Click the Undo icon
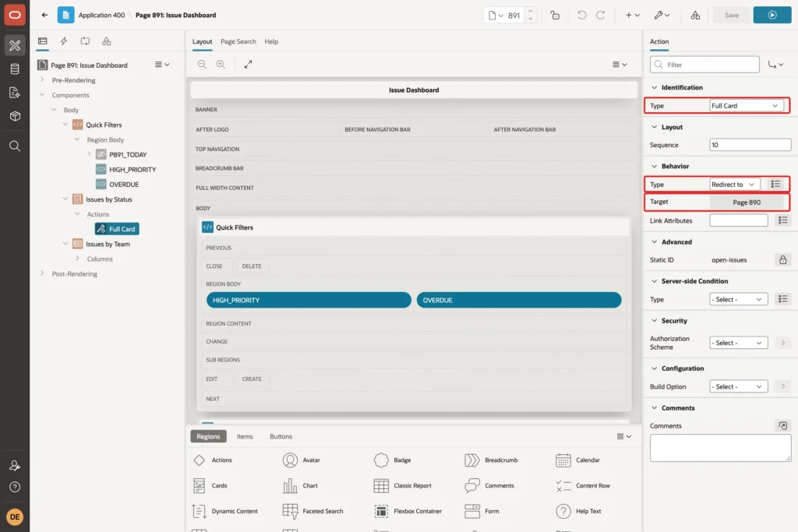The image size is (798, 532). (x=581, y=16)
